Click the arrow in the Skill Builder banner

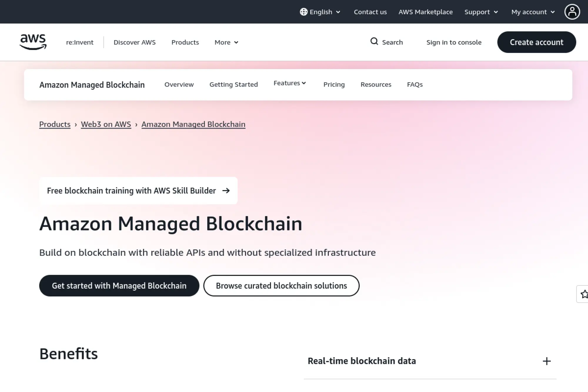pos(227,191)
